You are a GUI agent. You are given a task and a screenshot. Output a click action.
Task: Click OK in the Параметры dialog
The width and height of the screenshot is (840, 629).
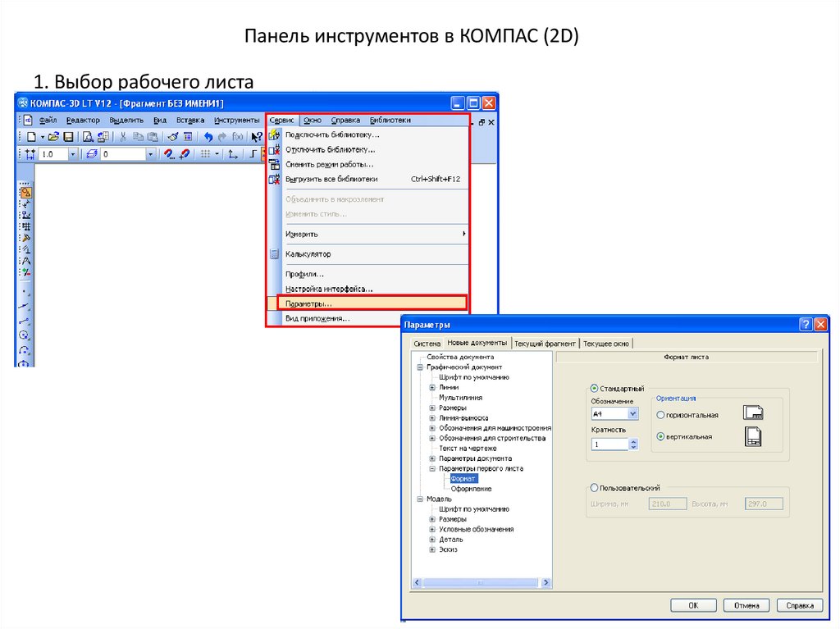[693, 605]
